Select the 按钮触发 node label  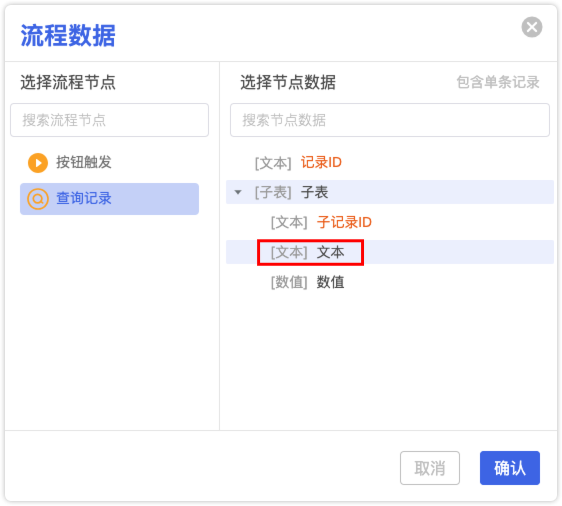coord(84,162)
